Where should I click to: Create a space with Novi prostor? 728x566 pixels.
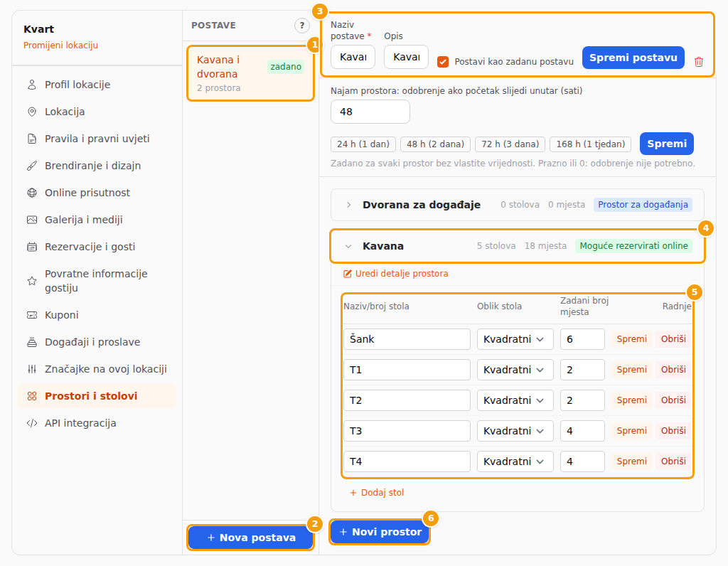tap(380, 532)
